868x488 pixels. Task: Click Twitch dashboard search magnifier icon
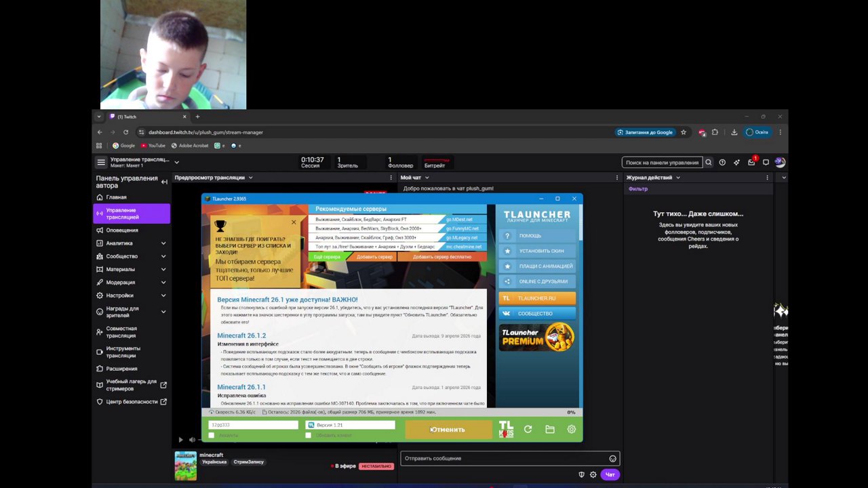[709, 163]
